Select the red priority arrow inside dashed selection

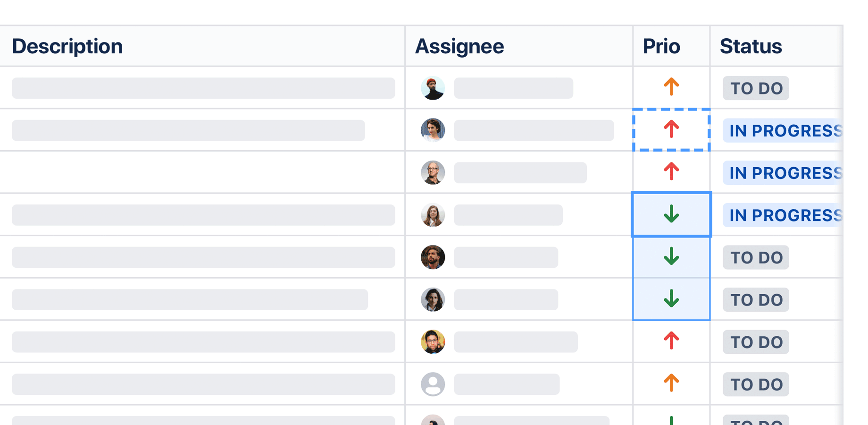671,130
